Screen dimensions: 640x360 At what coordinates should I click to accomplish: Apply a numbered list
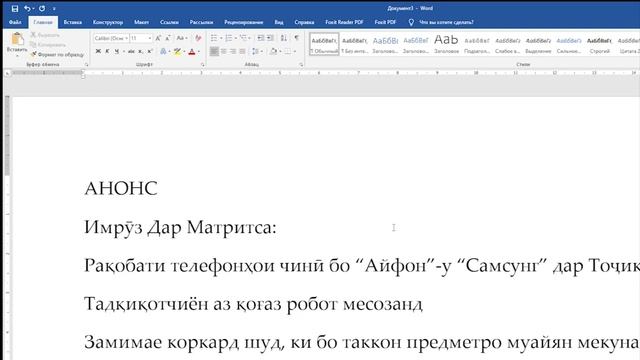[229, 38]
